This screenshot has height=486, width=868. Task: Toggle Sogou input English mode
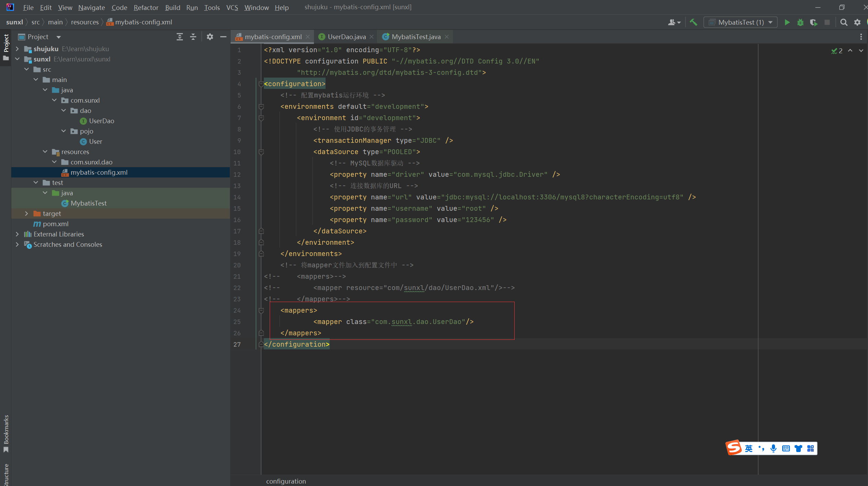click(x=749, y=448)
